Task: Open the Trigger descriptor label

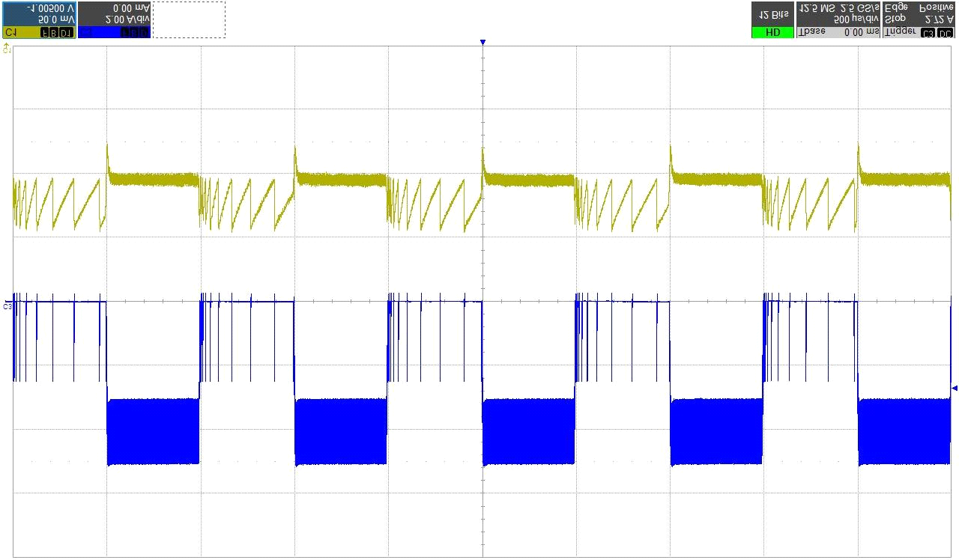Action: (899, 33)
